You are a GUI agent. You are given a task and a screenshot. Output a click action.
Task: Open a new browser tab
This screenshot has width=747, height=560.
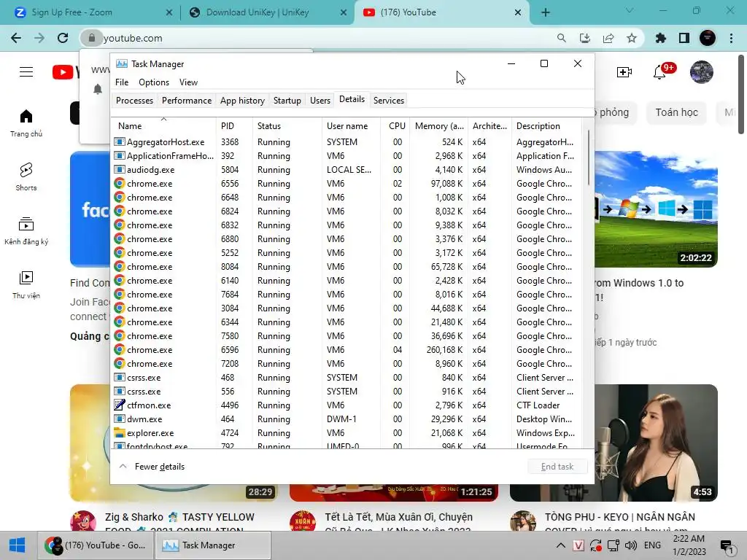(x=546, y=12)
